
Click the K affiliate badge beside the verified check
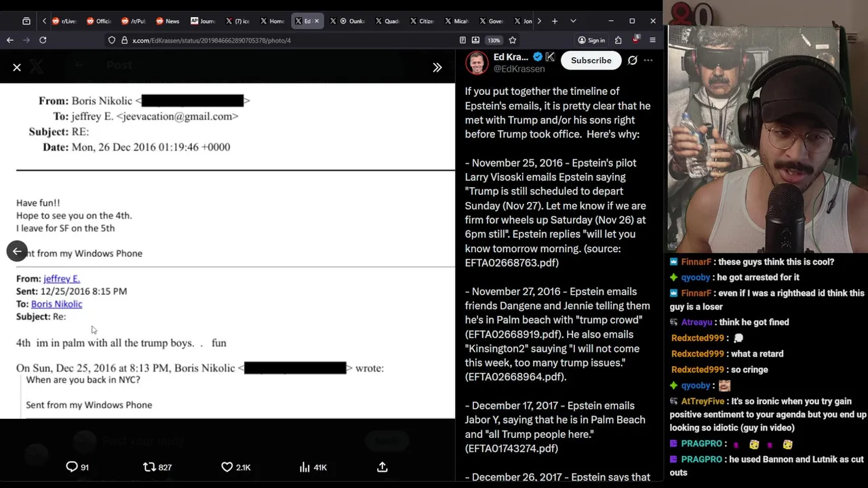(550, 57)
